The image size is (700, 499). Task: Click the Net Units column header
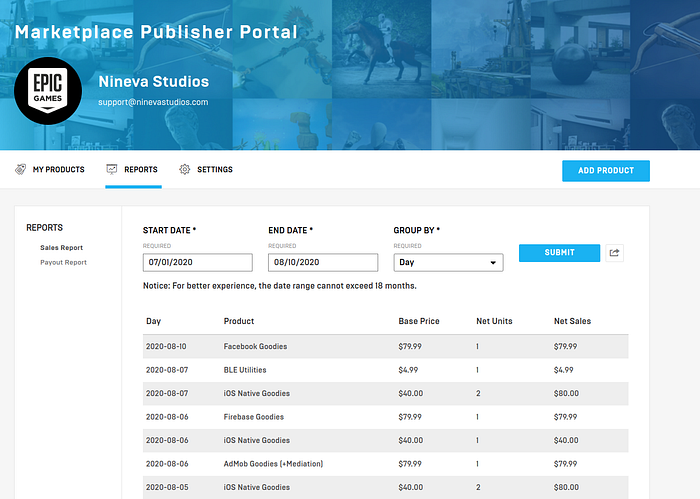494,321
